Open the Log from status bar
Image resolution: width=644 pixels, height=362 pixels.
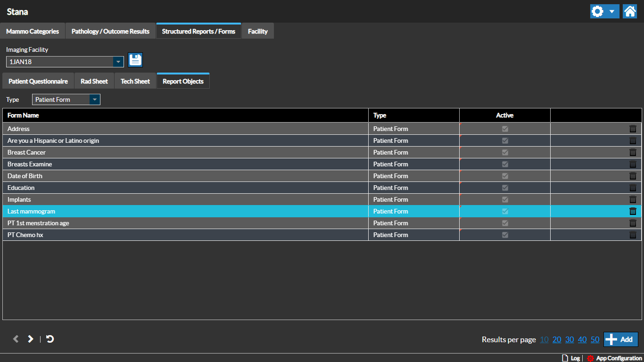571,358
